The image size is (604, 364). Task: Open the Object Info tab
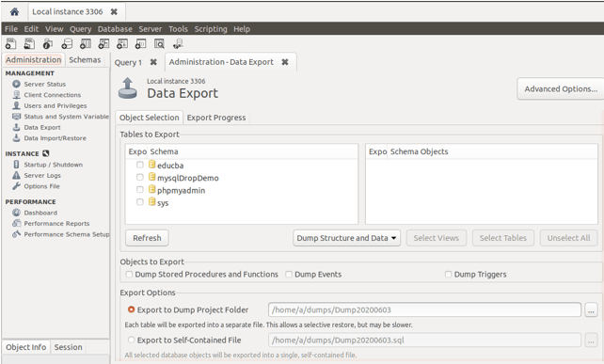tap(25, 347)
